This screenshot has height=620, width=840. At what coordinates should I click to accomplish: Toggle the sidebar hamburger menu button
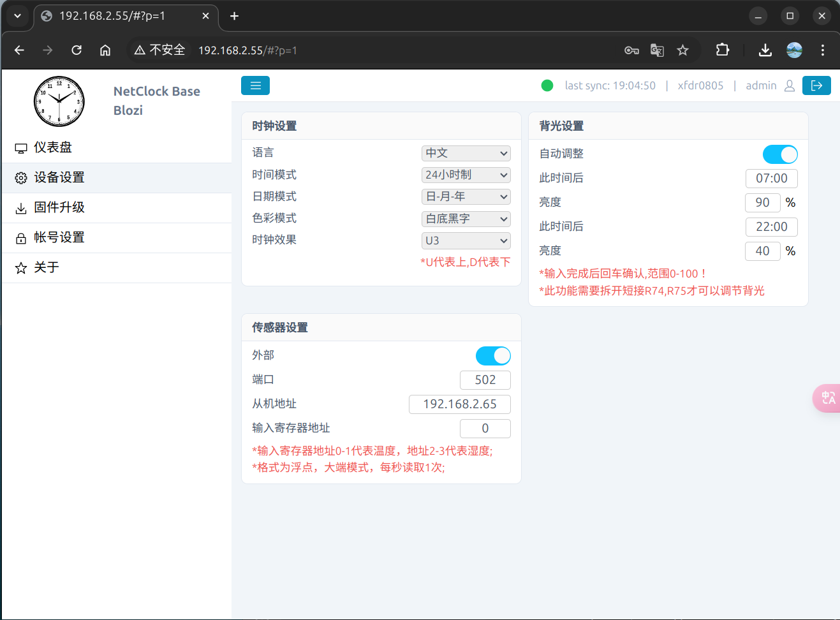[255, 85]
